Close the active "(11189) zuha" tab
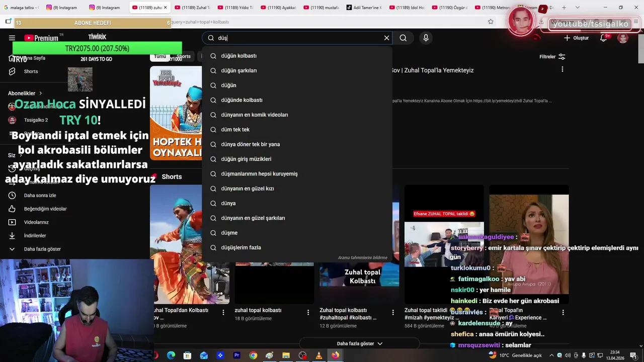Viewport: 644px width, 362px height. pos(165,8)
